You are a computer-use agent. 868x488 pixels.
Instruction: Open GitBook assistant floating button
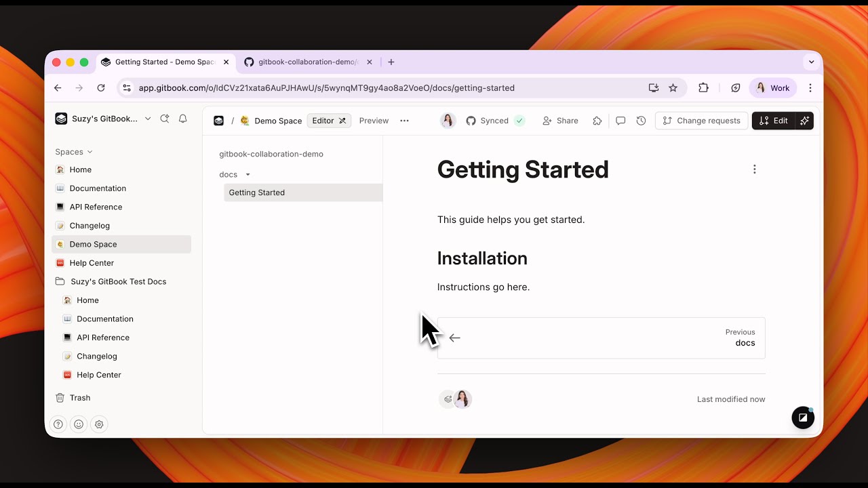pos(803,418)
